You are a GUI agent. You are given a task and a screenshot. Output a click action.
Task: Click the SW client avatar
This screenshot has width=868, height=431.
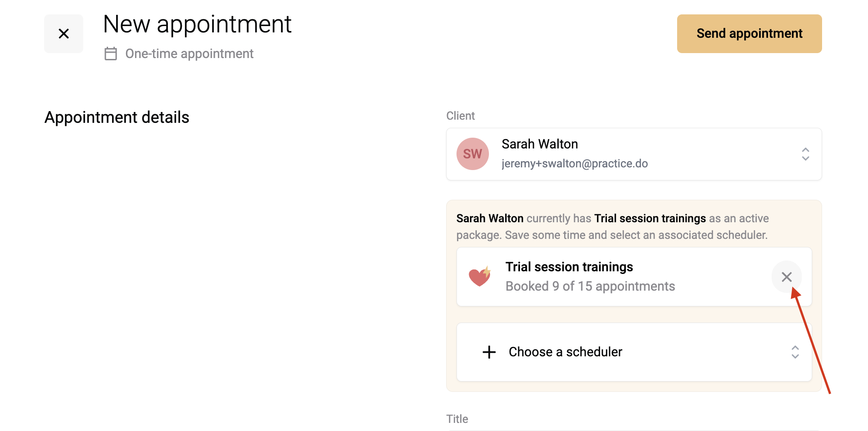[473, 154]
